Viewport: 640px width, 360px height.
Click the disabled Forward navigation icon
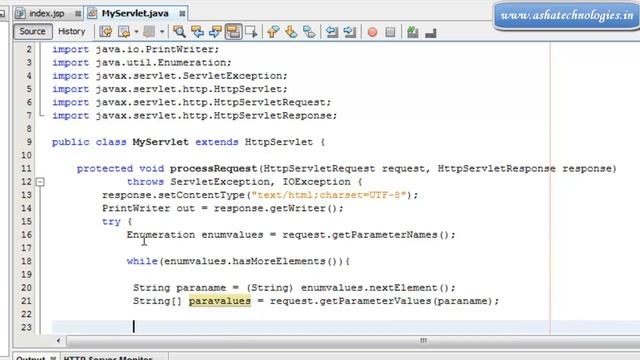[x=149, y=32]
